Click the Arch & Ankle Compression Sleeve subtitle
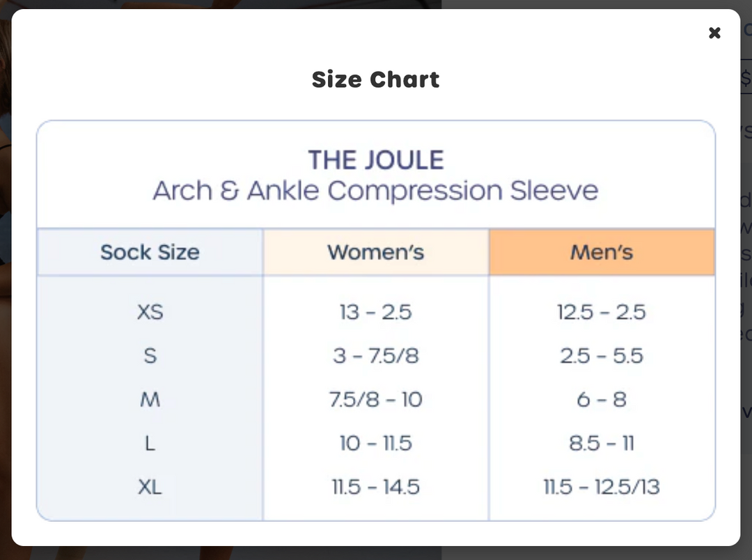This screenshot has height=560, width=752. 376,189
